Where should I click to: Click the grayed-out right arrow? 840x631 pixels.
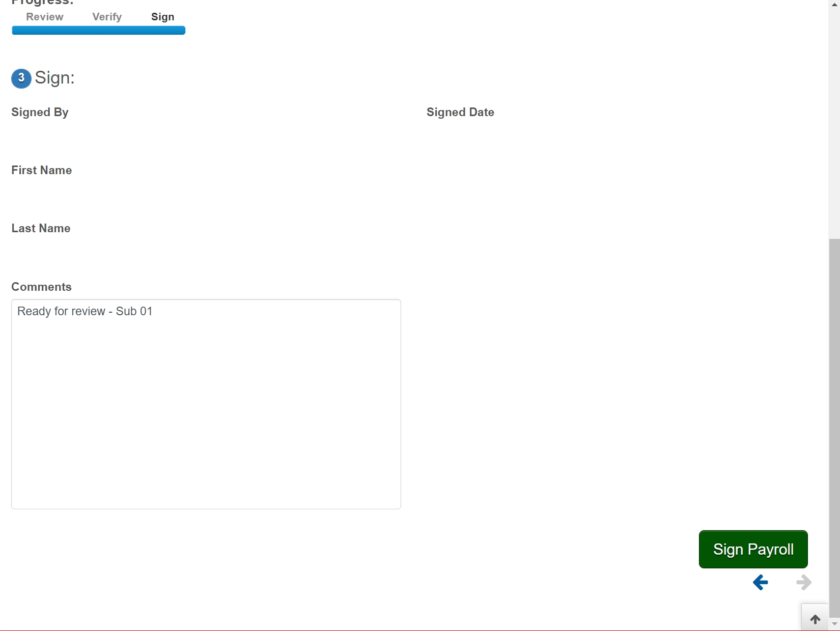point(804,582)
